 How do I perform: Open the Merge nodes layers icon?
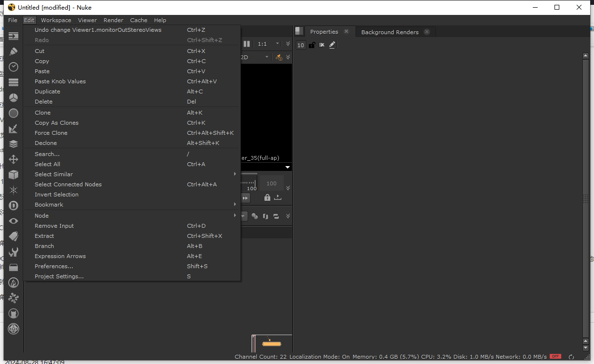point(13,144)
